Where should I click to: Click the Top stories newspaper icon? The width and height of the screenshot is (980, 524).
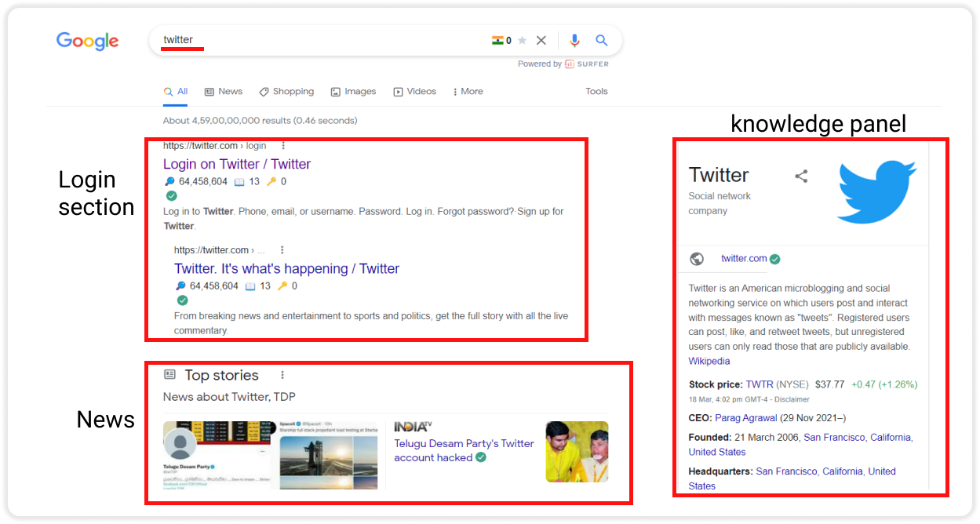pyautogui.click(x=169, y=375)
